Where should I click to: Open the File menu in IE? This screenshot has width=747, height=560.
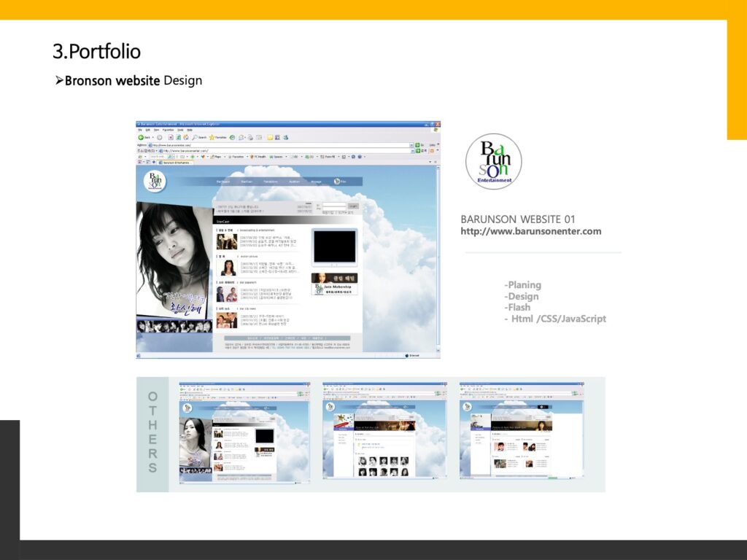140,130
